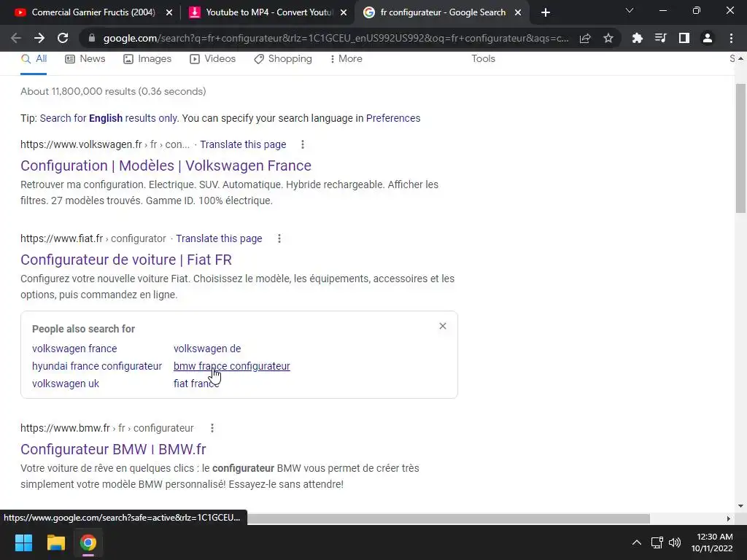Viewport: 747px width, 560px height.
Task: Open the clock showing 12:30 AM
Action: (712, 542)
